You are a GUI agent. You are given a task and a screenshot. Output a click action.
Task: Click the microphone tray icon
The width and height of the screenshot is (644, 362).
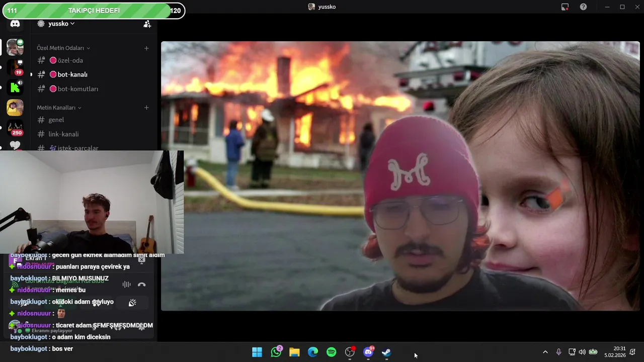pyautogui.click(x=558, y=352)
